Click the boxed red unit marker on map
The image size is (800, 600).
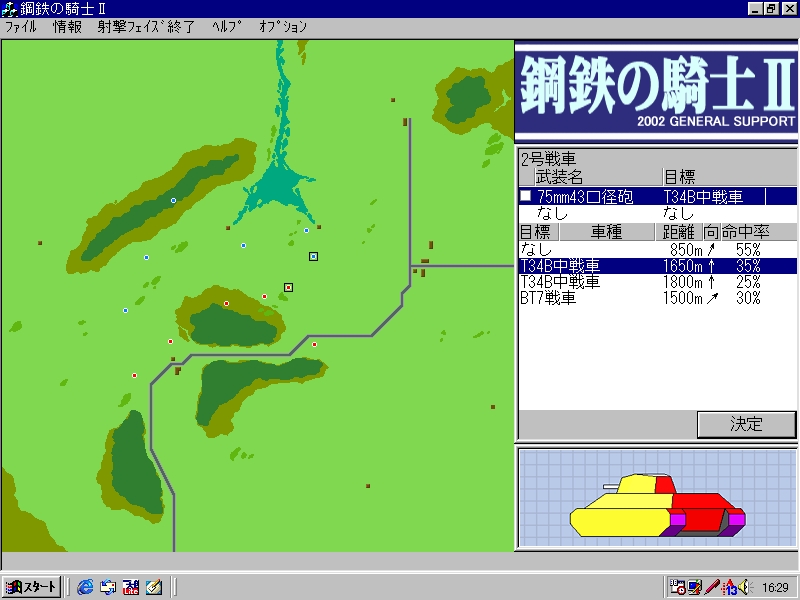click(289, 287)
